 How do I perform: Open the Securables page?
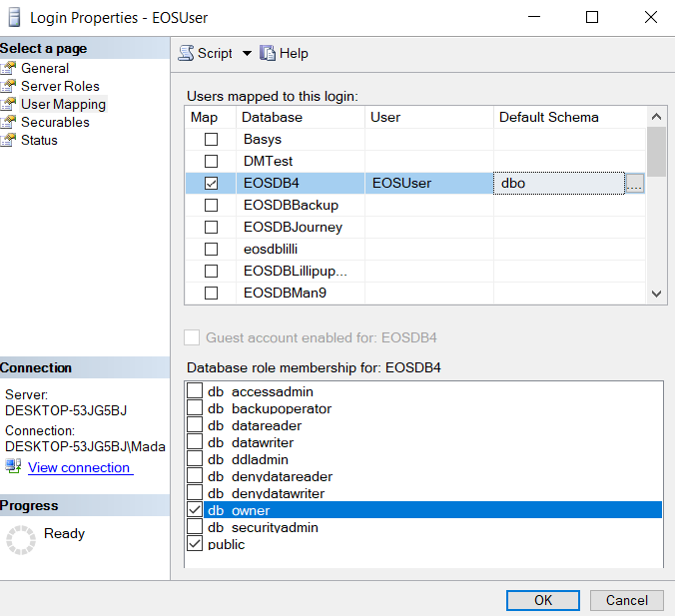(55, 122)
